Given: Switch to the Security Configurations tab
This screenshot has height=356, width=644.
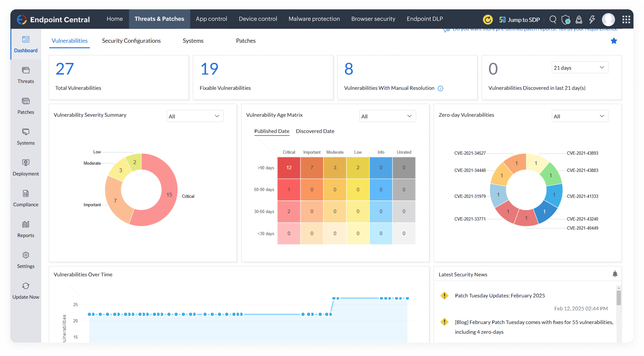Looking at the screenshot, I should [131, 41].
